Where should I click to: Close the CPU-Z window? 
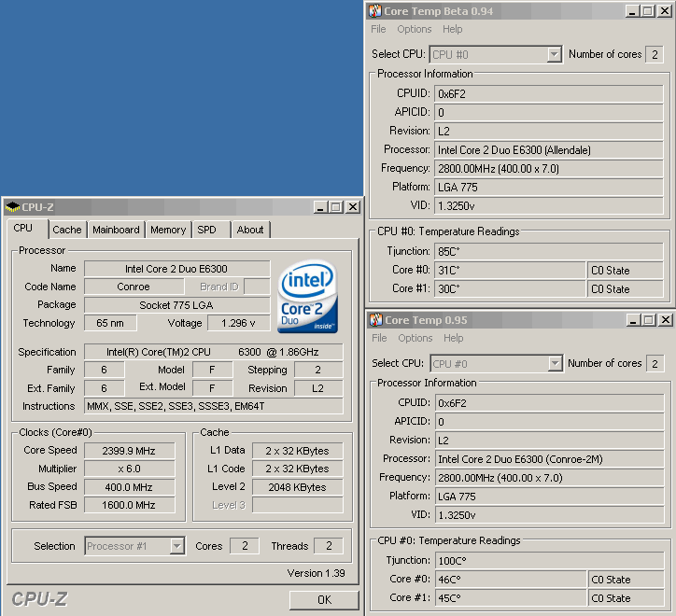coord(353,207)
